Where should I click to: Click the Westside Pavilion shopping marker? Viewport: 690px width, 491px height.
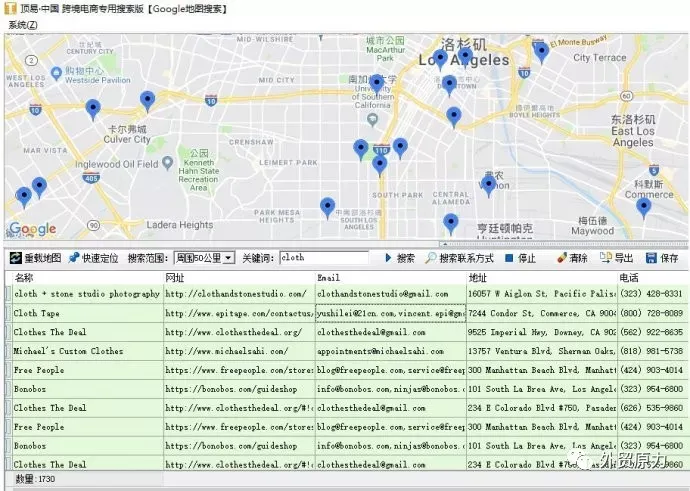point(56,73)
